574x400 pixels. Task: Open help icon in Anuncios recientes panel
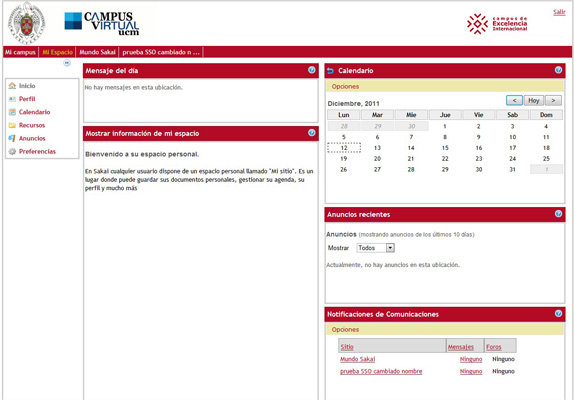[x=558, y=214]
